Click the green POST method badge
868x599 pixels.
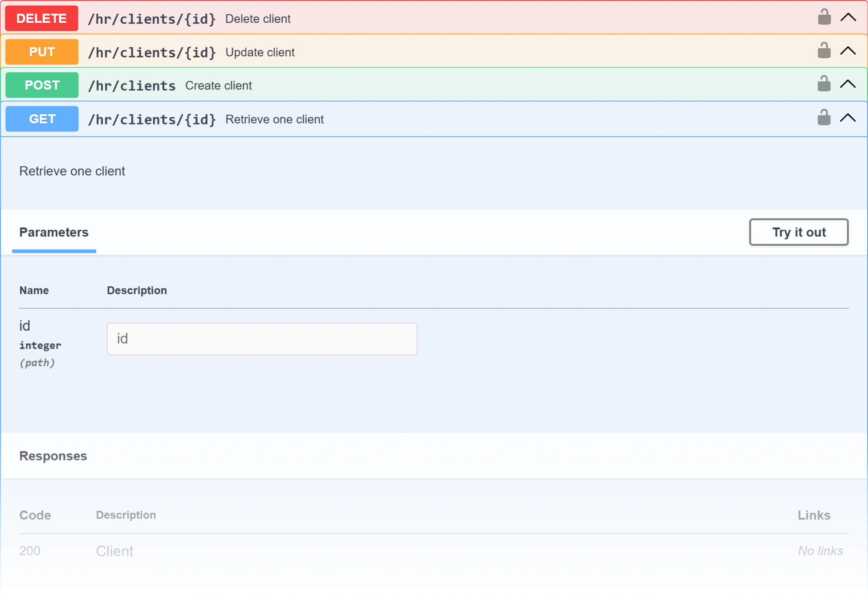pyautogui.click(x=42, y=85)
